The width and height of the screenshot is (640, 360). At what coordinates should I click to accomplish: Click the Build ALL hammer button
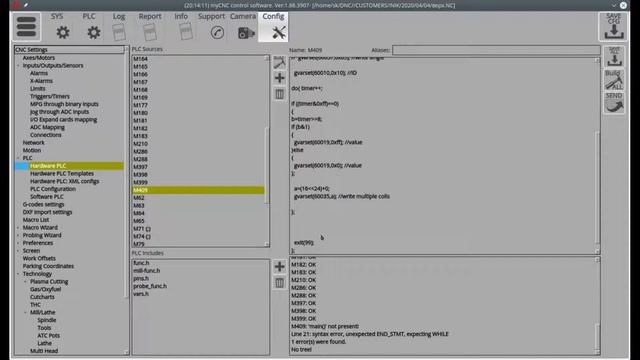click(x=614, y=80)
